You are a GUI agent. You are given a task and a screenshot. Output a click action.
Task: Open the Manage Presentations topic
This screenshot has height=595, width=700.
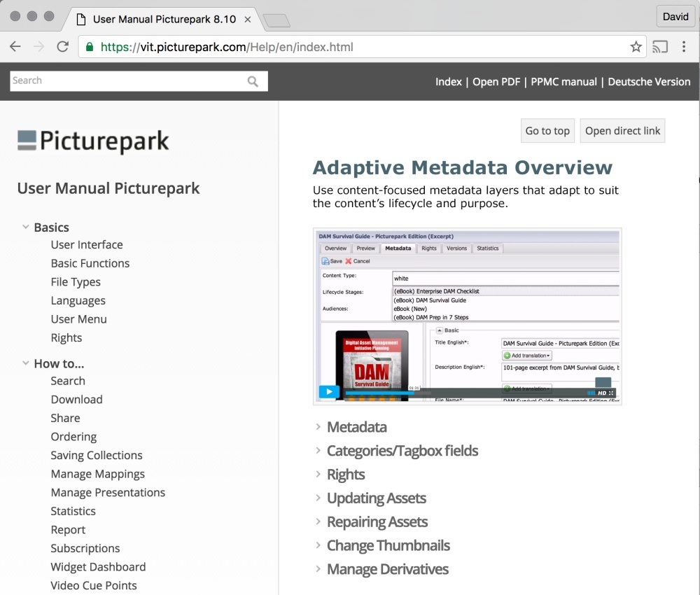(x=108, y=492)
